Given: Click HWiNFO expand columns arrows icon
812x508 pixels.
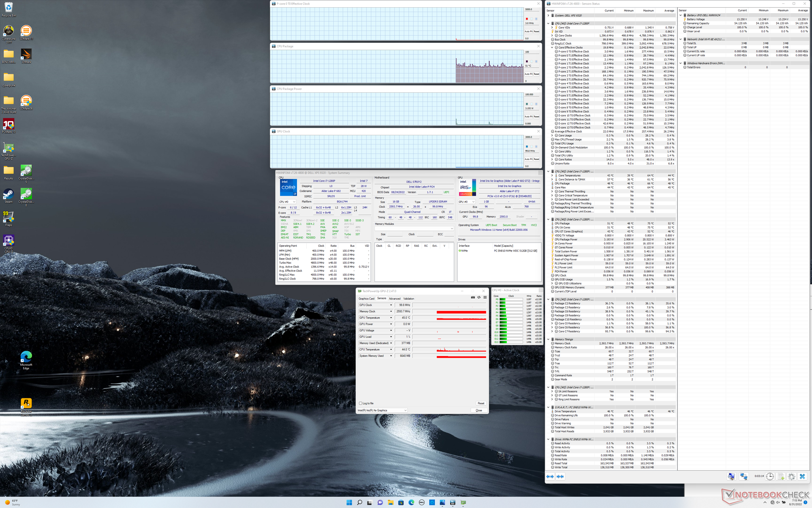Looking at the screenshot, I should [550, 477].
